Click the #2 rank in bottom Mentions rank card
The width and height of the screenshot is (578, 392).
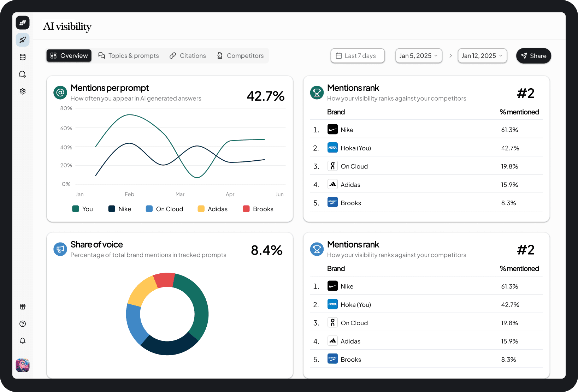tap(526, 250)
